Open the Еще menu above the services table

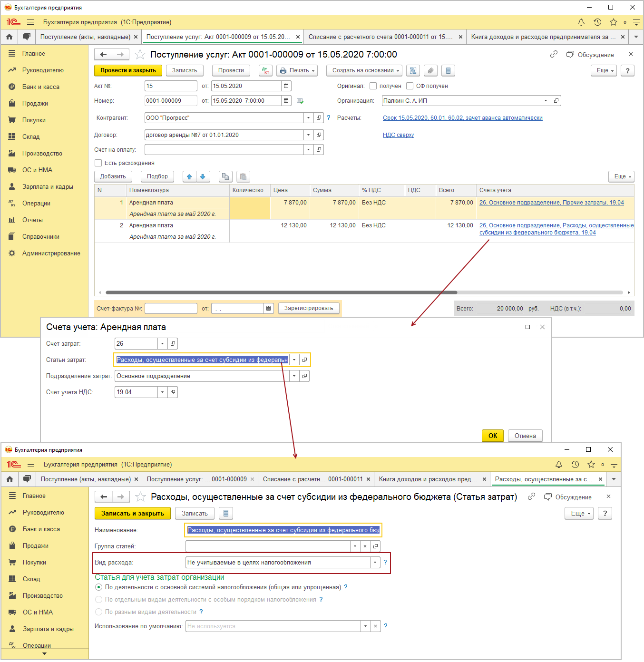point(621,176)
